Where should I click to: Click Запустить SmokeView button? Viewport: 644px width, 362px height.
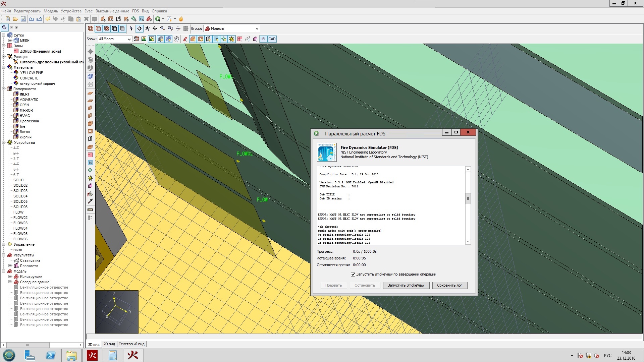coord(406,285)
